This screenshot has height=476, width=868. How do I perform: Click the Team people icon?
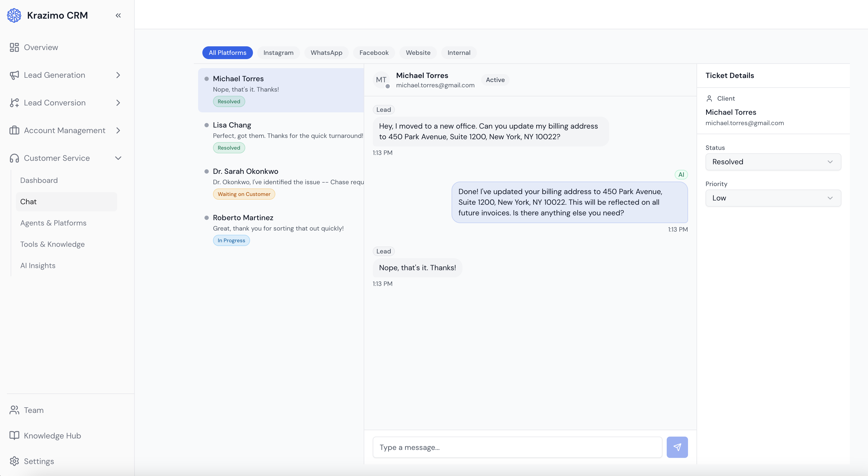coord(14,410)
